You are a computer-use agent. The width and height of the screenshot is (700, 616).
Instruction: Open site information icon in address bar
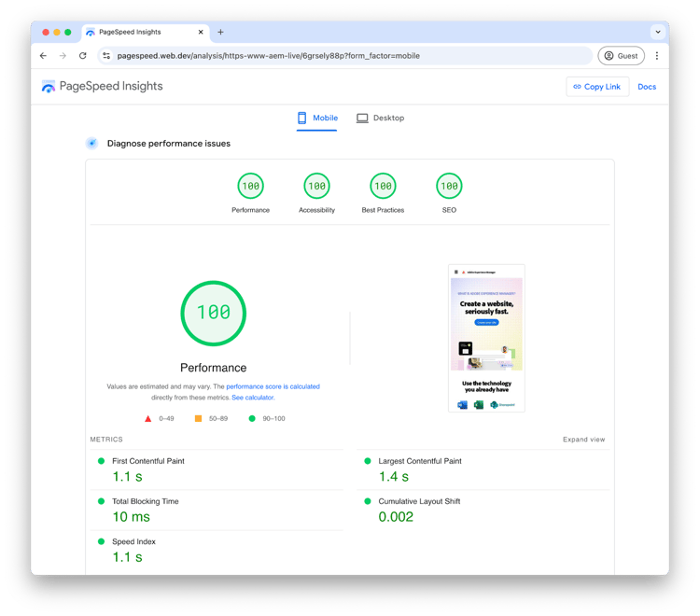tap(106, 56)
